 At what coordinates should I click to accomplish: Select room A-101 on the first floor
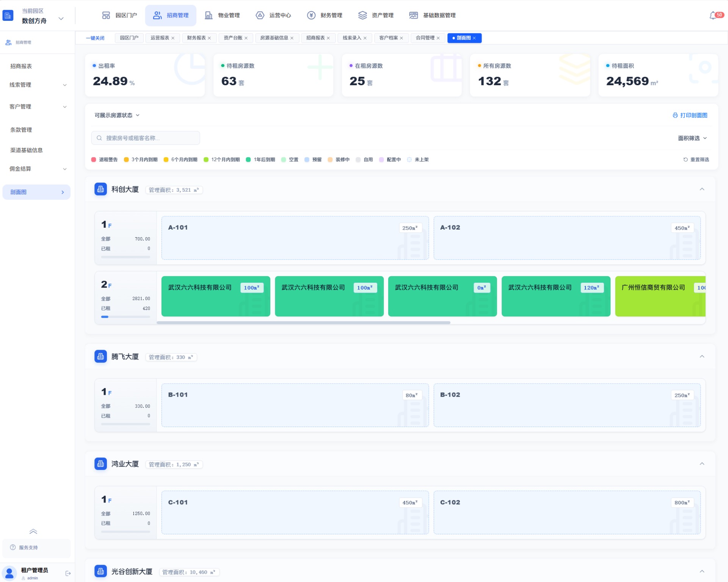coord(295,238)
